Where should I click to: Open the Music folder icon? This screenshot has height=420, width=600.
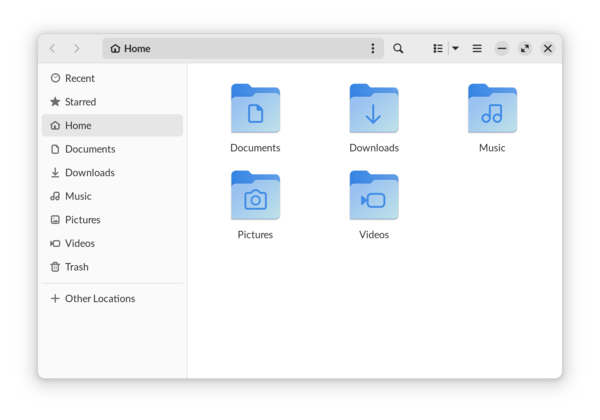coord(492,109)
